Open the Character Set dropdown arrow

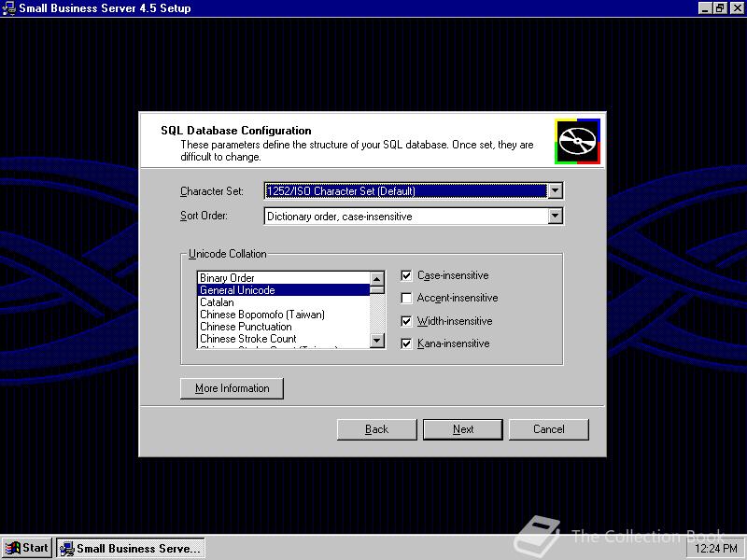555,191
